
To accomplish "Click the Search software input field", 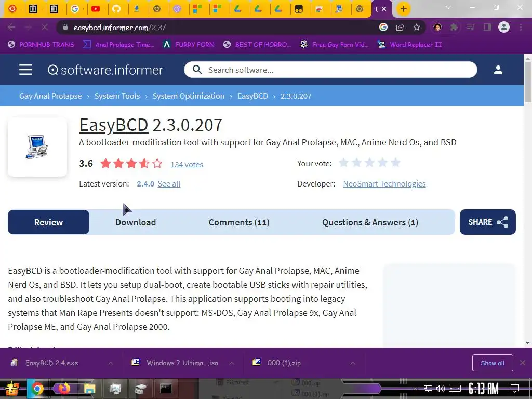I will (x=330, y=70).
